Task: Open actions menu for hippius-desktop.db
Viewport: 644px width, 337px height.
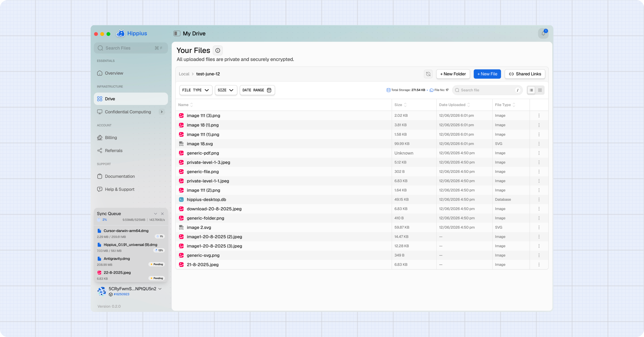Action: [x=539, y=200]
